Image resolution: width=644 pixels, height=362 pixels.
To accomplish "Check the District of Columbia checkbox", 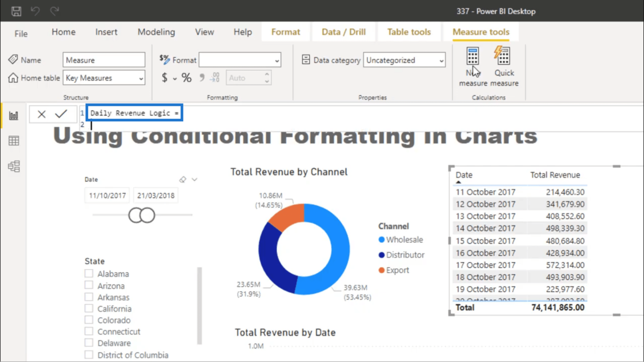I will 89,355.
